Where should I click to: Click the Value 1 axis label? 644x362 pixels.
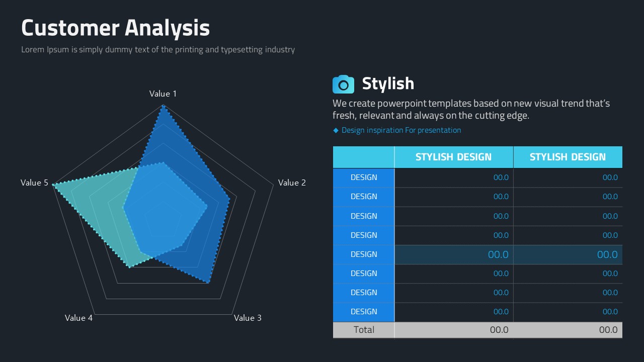[163, 94]
